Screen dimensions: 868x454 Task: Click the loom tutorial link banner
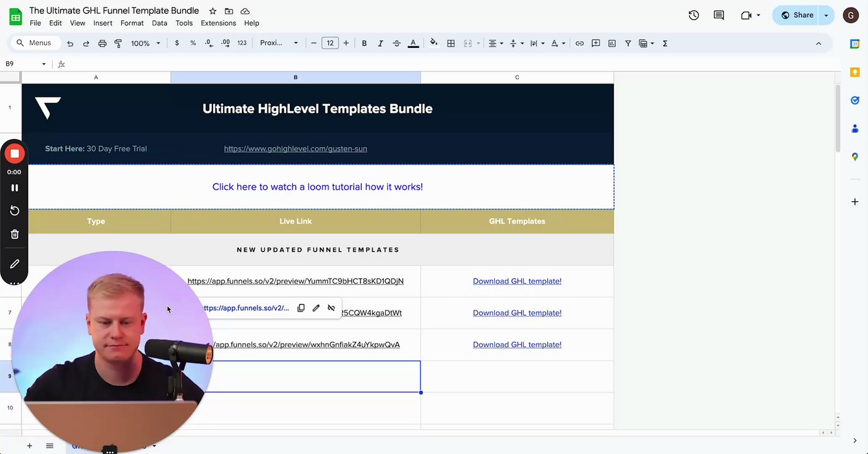[x=318, y=187]
